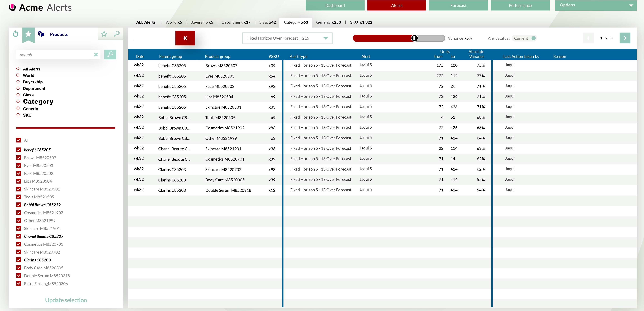
Task: Open the SKU x1,322 alerts tab
Action: point(361,22)
